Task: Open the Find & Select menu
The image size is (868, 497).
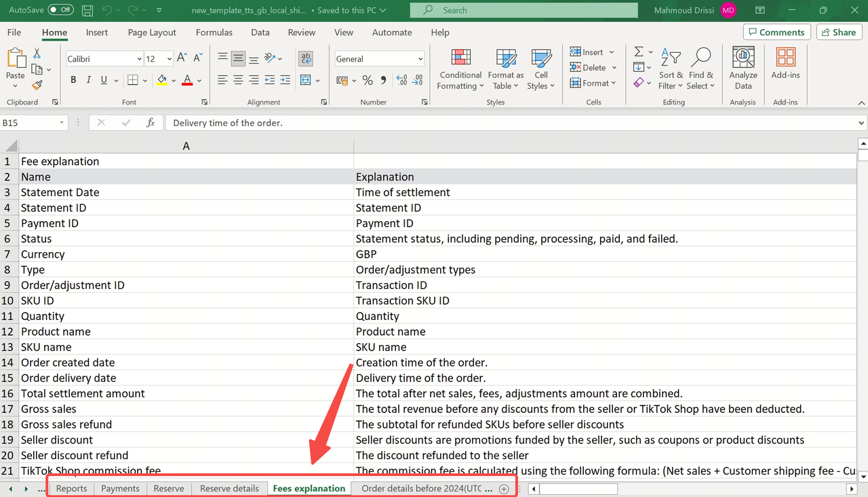Action: (x=701, y=68)
